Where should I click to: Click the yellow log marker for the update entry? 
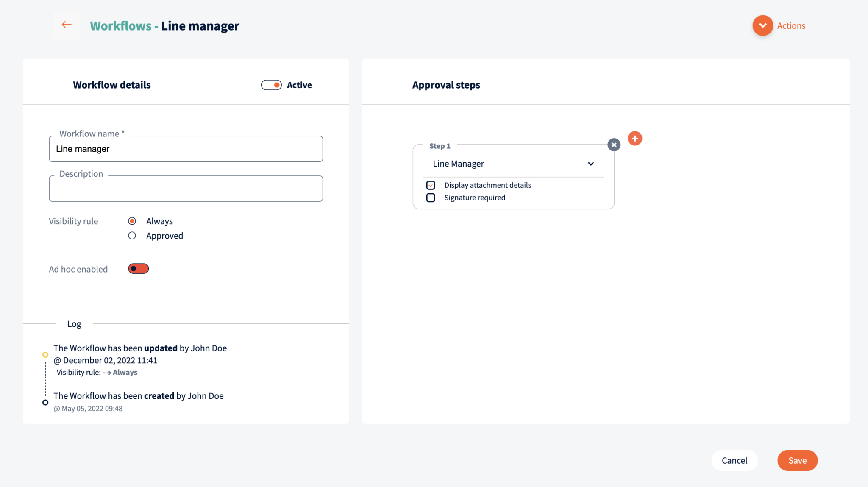[45, 355]
